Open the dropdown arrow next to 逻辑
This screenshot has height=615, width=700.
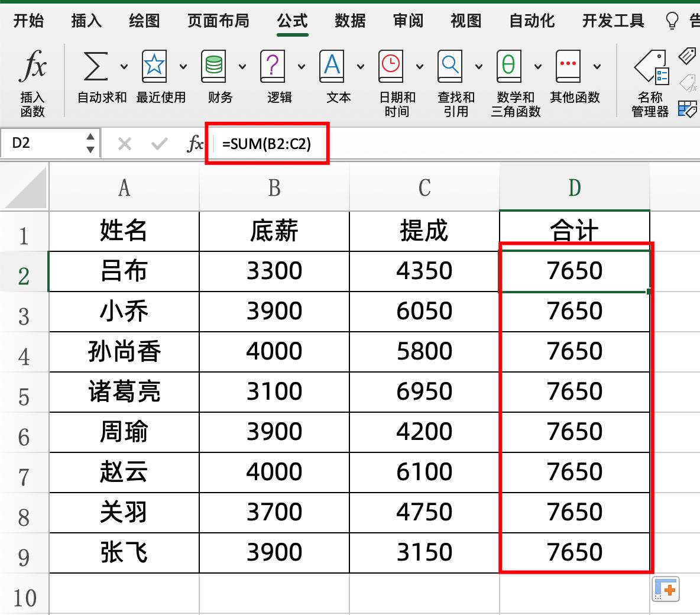click(302, 66)
